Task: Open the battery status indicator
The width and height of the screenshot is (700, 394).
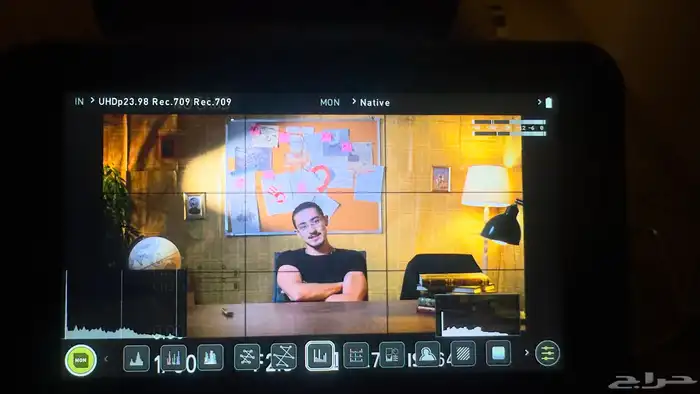Action: click(x=549, y=102)
